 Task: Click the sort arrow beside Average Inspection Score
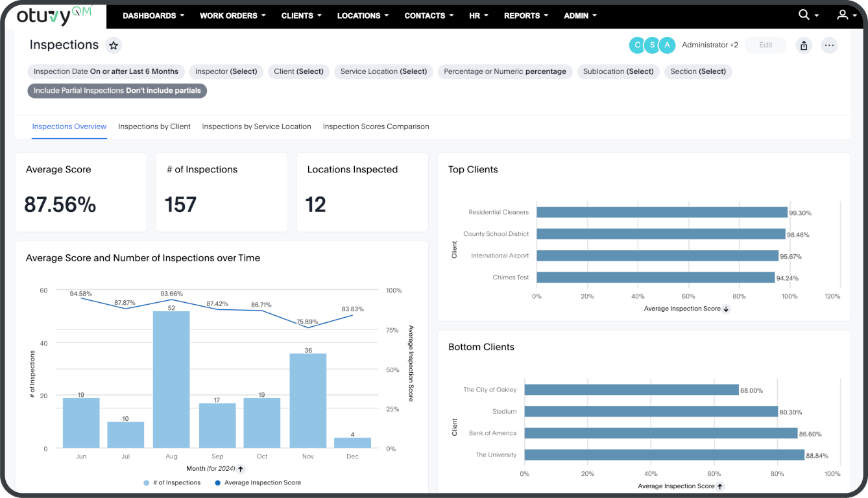(727, 309)
